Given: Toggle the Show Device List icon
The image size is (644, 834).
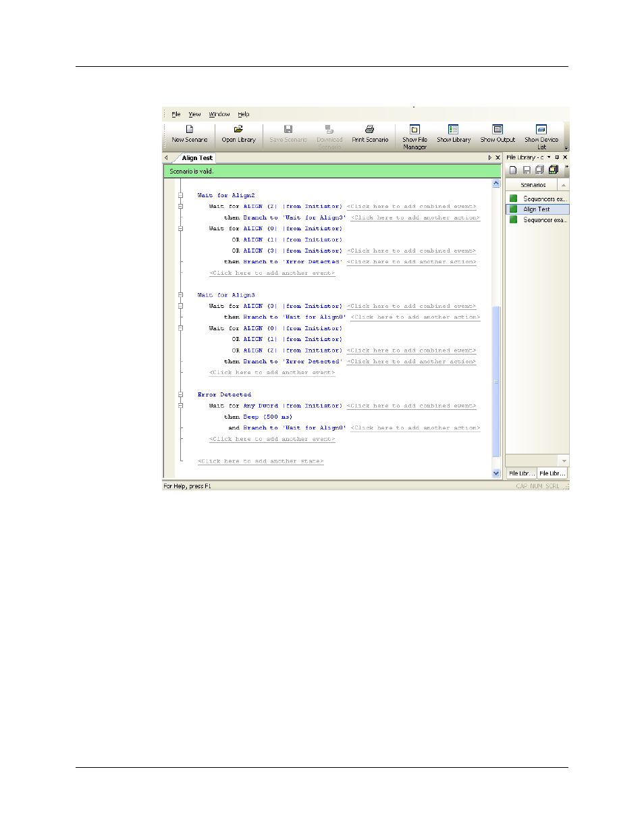Looking at the screenshot, I should [541, 129].
